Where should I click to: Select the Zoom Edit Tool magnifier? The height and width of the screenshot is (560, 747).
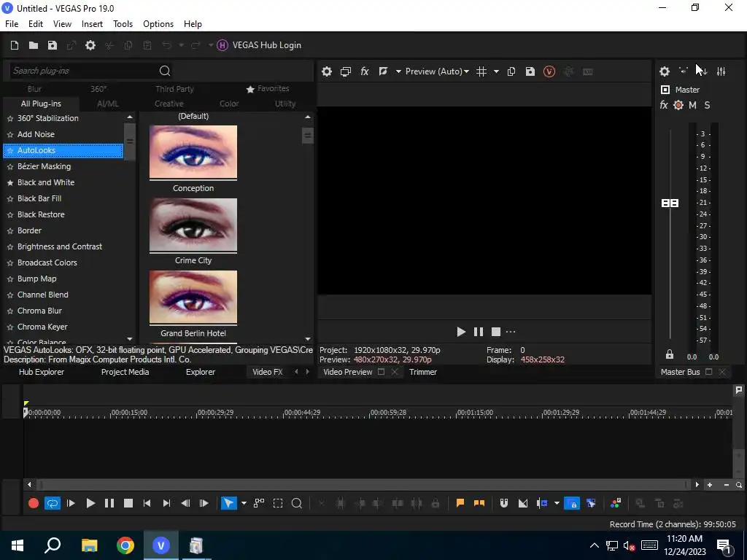pos(297,503)
